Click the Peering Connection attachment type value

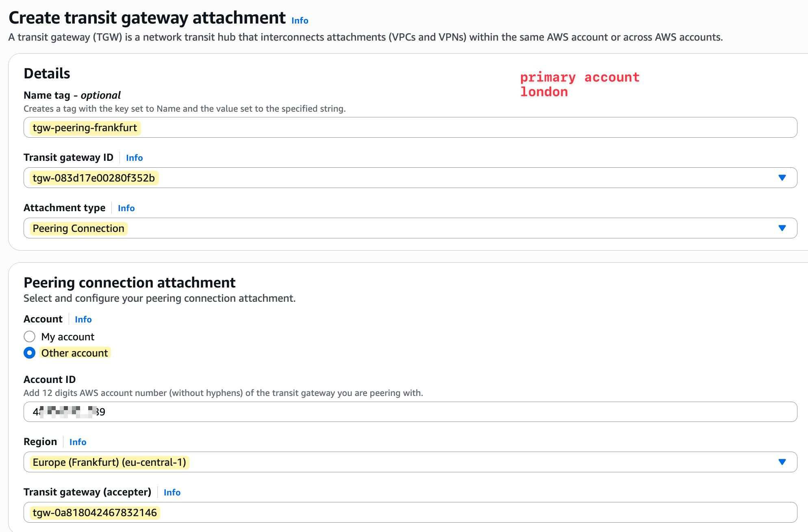78,228
